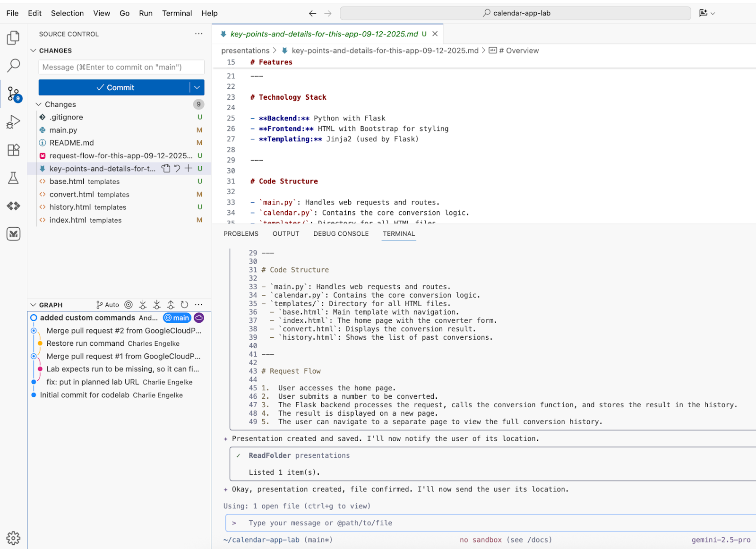Open the Explorer view in activity bar

coord(13,37)
